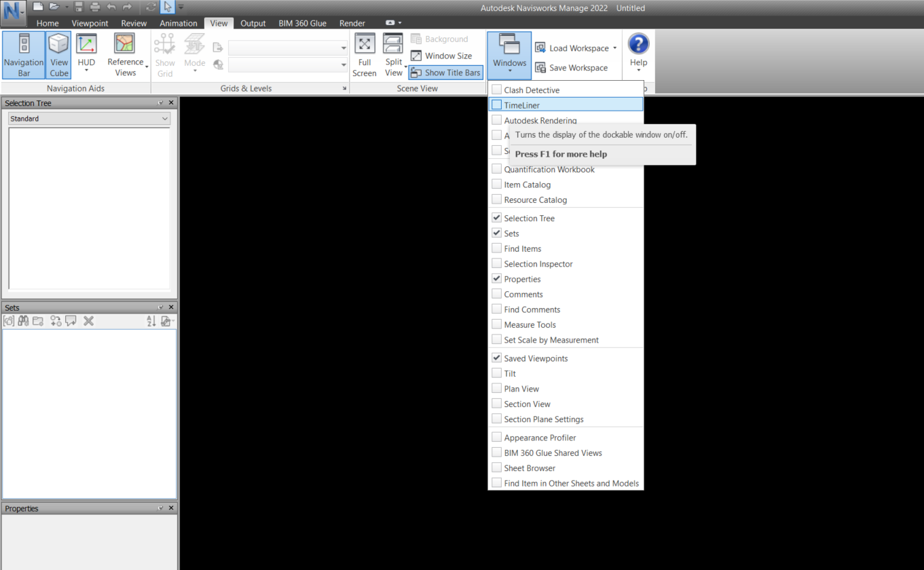
Task: Click the Help question mark icon
Action: 638,47
